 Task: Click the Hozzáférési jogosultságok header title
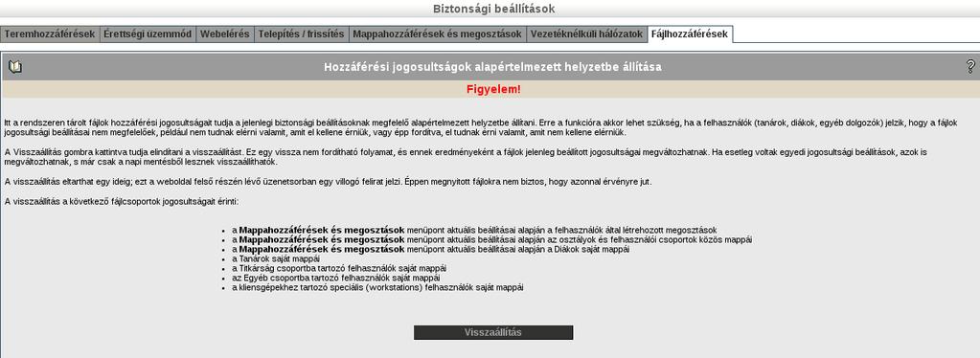(x=492, y=67)
